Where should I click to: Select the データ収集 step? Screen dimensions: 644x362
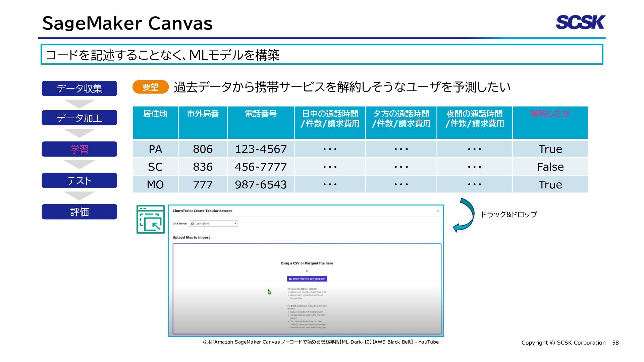pyautogui.click(x=79, y=88)
